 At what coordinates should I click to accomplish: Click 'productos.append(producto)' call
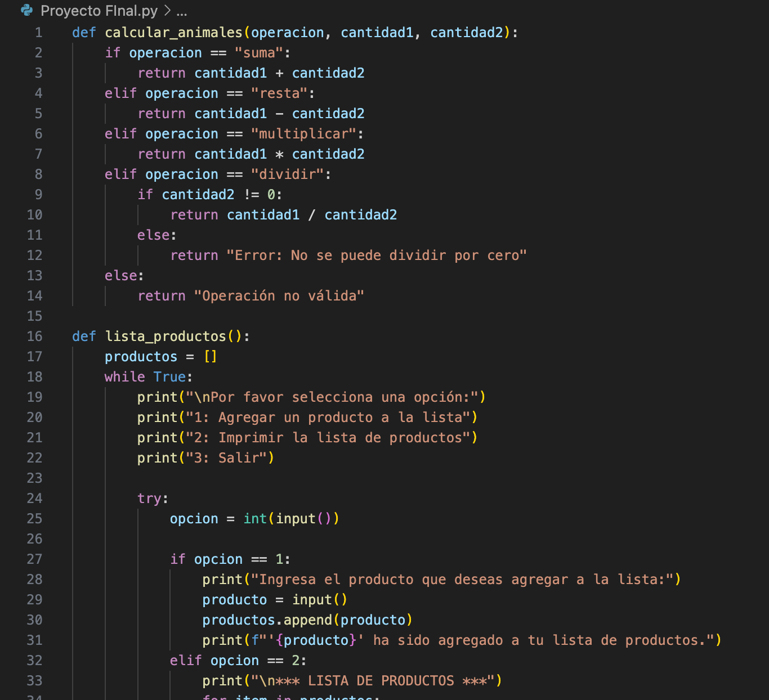307,620
